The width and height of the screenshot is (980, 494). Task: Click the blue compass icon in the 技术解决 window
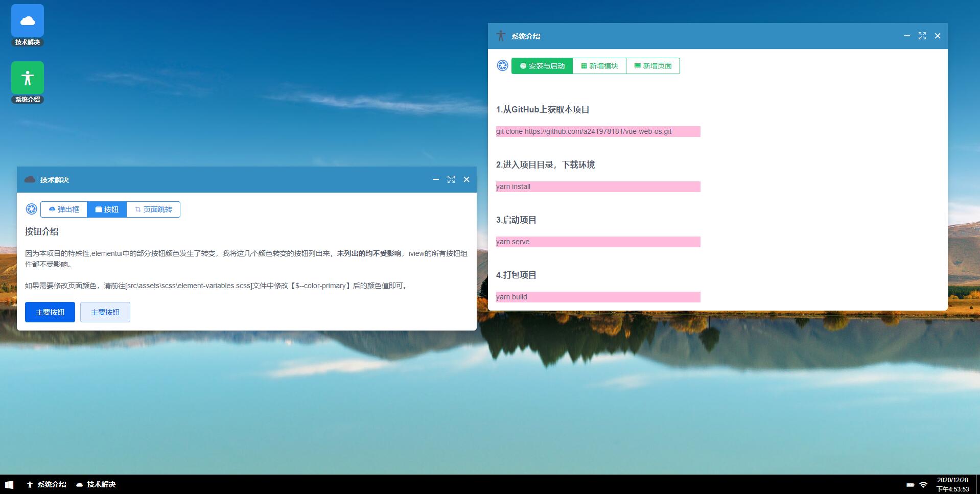click(31, 209)
